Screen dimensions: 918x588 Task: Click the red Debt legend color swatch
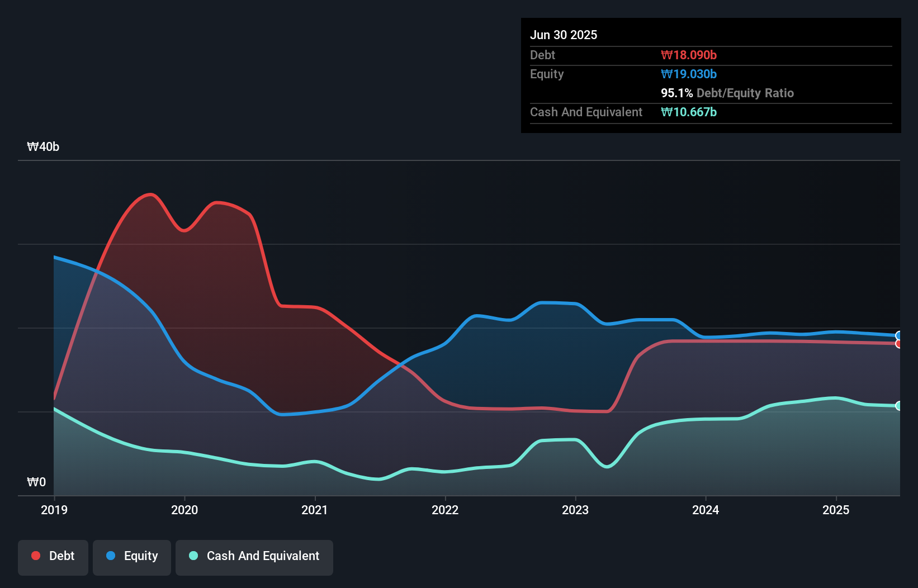coord(35,556)
